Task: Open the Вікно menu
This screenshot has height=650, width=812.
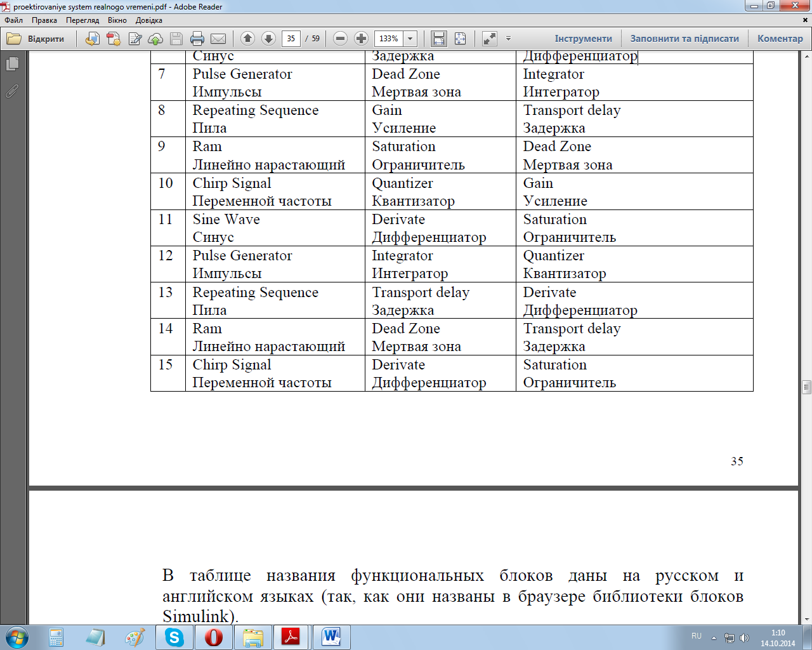Action: tap(117, 20)
